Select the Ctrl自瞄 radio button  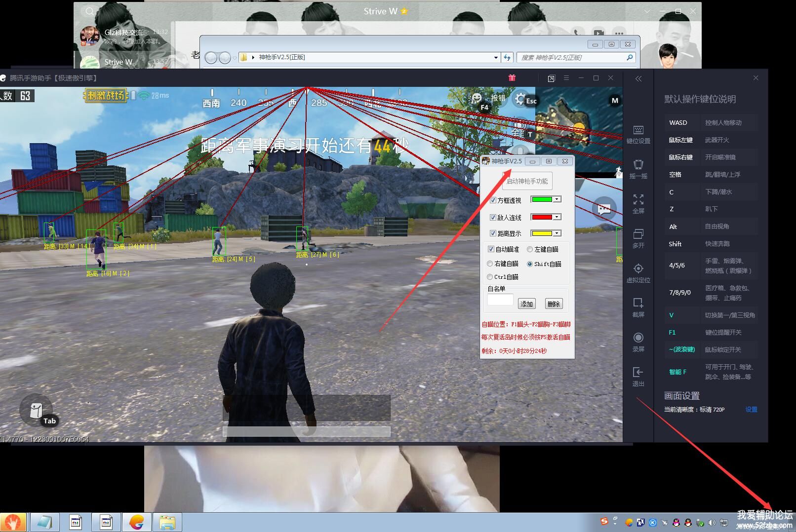[490, 277]
